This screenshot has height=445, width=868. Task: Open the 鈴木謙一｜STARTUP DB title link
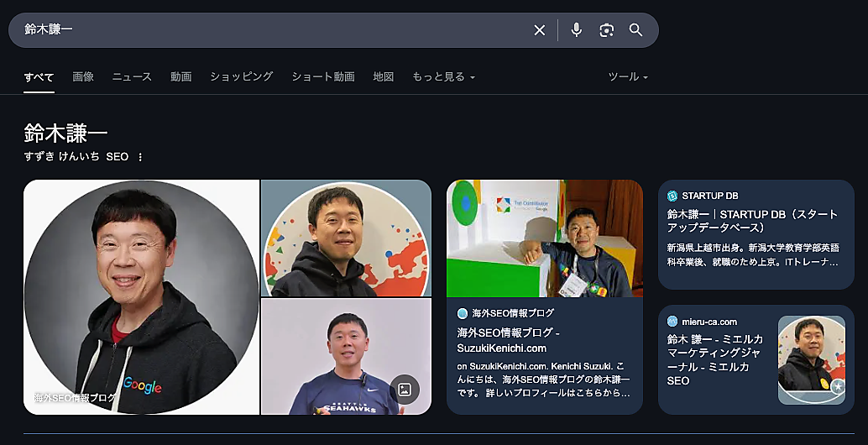(752, 221)
